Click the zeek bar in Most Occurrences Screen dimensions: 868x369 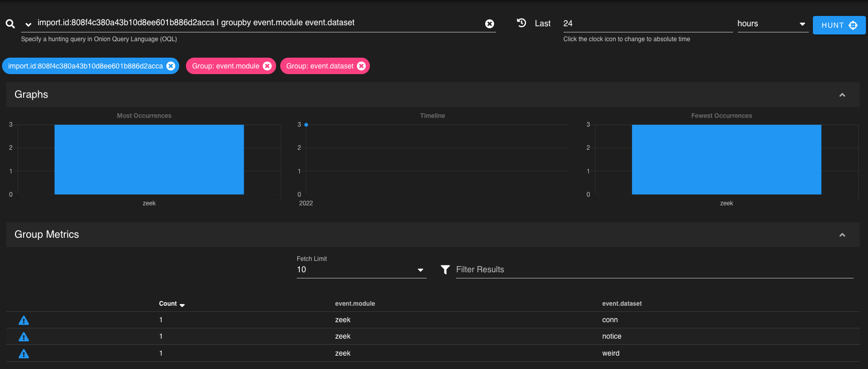click(149, 160)
